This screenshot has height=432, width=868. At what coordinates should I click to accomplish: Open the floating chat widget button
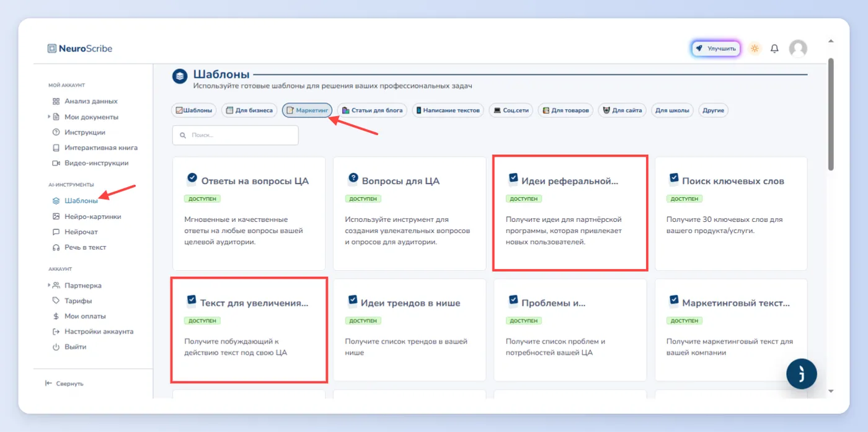(x=801, y=374)
